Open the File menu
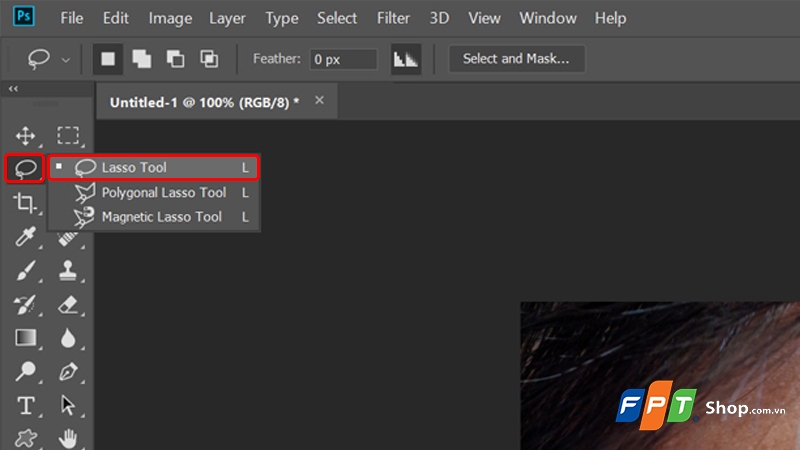The image size is (800, 450). 71,18
